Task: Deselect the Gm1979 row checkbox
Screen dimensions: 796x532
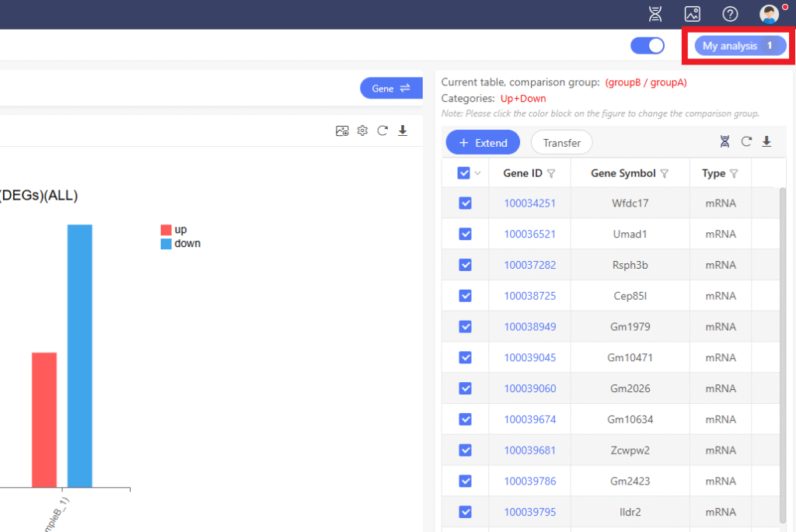Action: [x=466, y=327]
